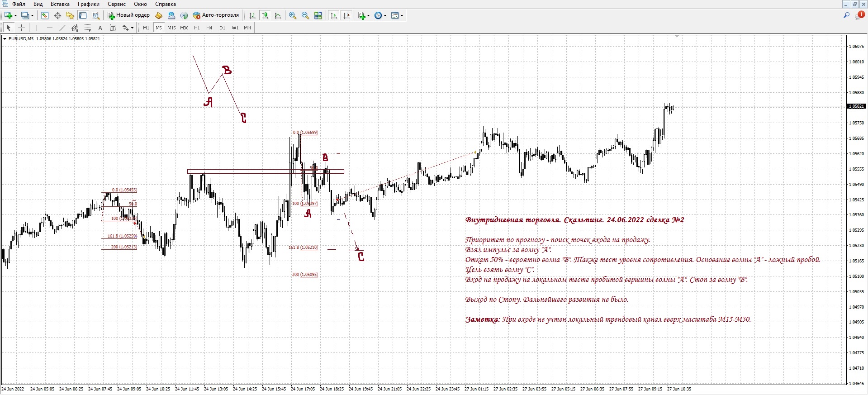Toggle chart auto scroll
Viewport: 868px width, 395px height.
[334, 15]
